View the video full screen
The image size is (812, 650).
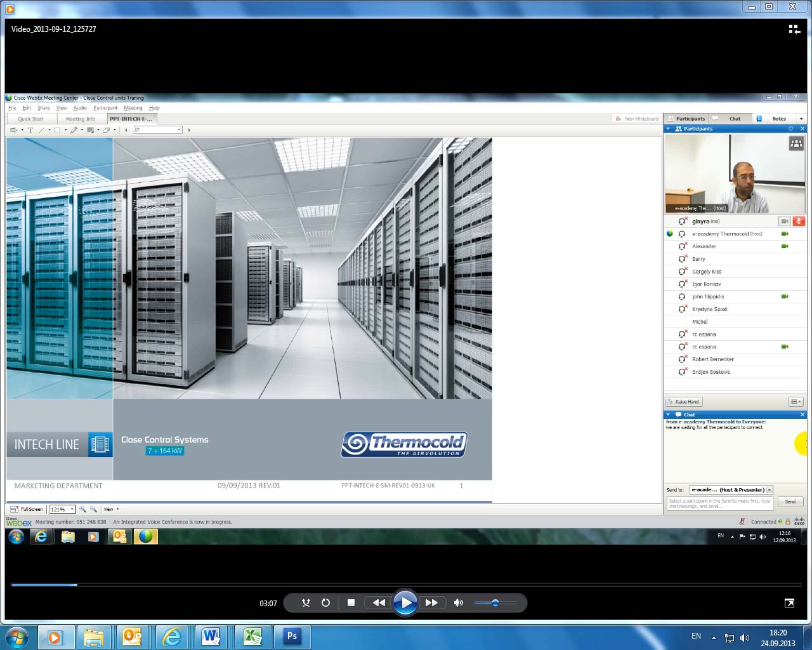(789, 603)
